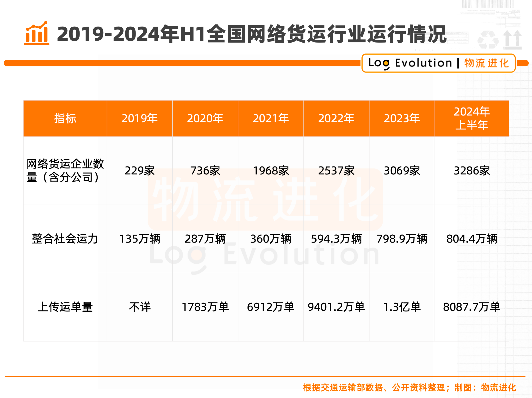Click the 2022年 column header
The width and height of the screenshot is (532, 398).
pyautogui.click(x=336, y=118)
